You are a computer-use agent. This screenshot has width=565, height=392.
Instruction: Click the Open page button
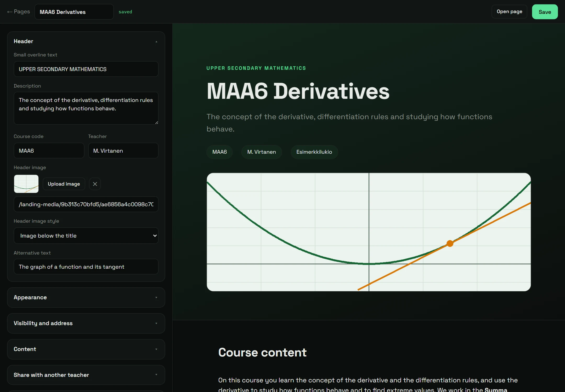(x=509, y=12)
